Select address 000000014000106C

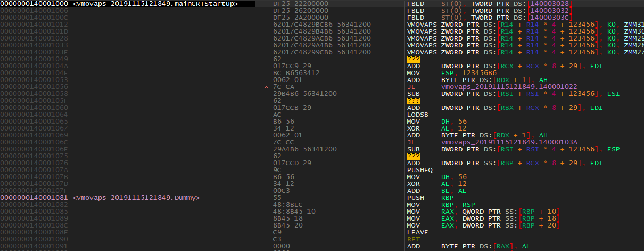[x=34, y=142]
